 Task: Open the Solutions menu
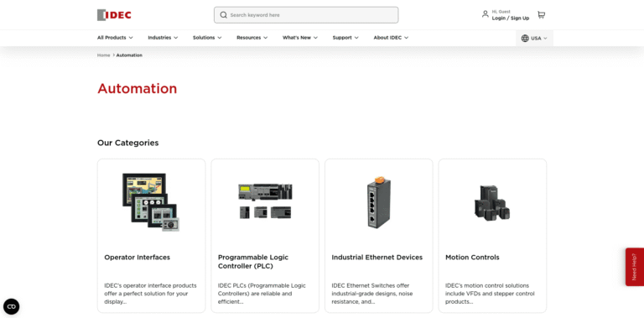click(x=207, y=38)
